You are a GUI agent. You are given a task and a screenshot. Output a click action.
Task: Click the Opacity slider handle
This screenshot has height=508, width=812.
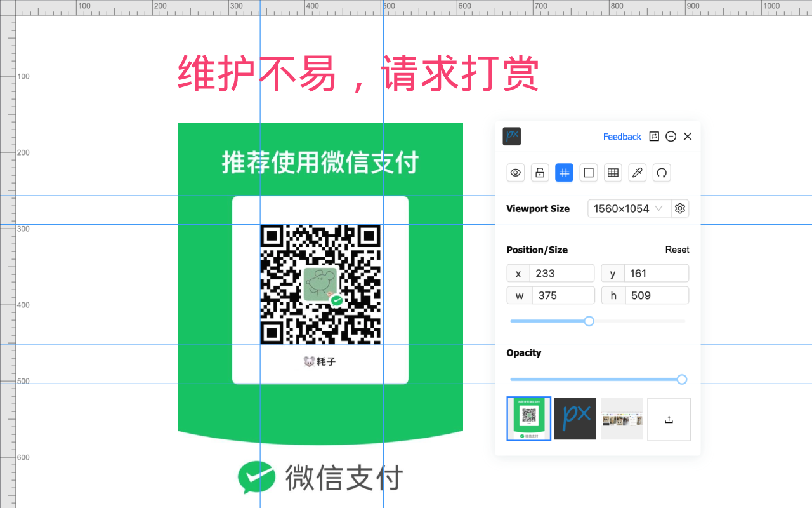(682, 380)
